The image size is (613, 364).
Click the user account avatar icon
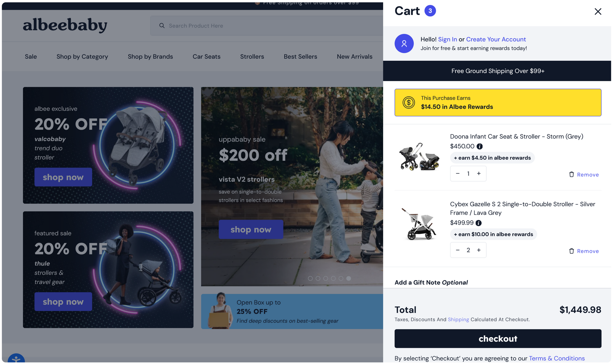click(404, 43)
